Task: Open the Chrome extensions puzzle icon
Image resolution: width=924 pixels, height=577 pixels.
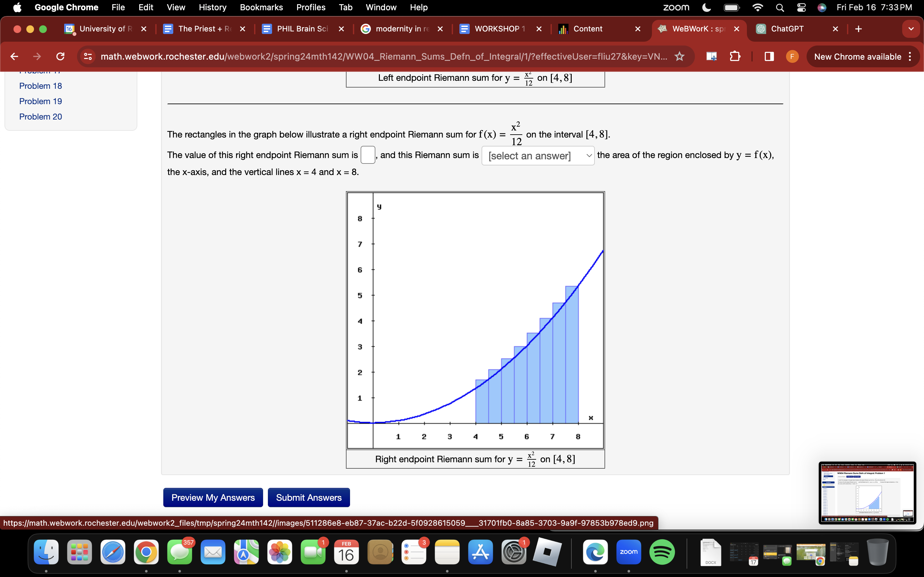Action: [x=735, y=56]
